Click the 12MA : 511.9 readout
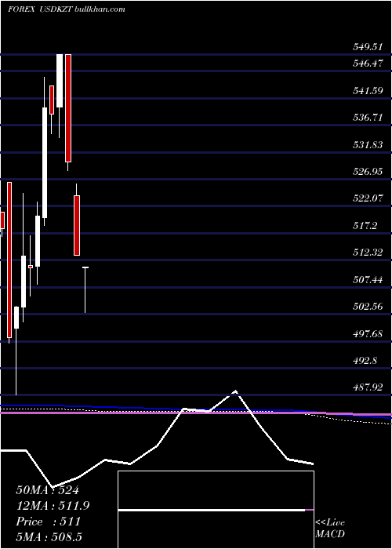 click(x=53, y=506)
